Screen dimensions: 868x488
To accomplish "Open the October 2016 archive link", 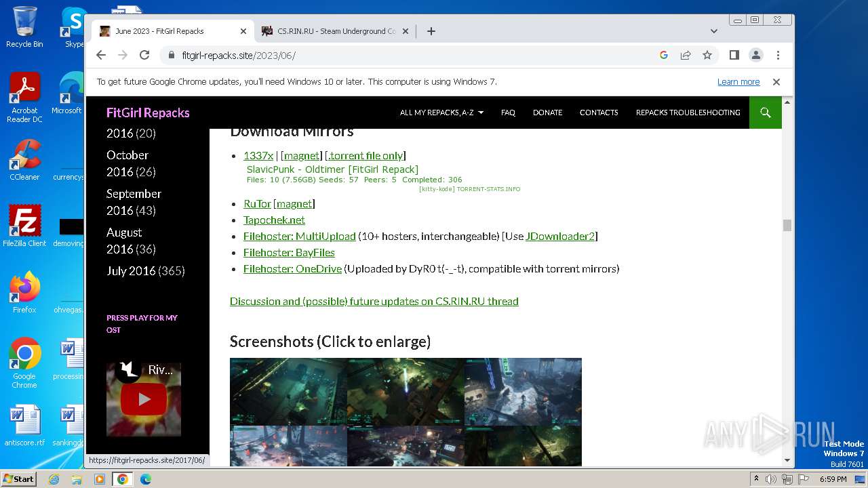I will point(127,163).
